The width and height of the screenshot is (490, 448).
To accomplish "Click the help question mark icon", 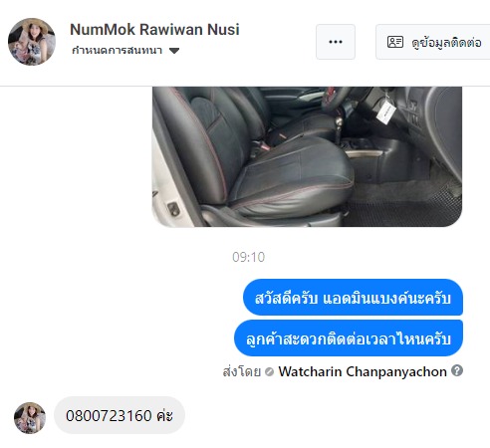I will (x=457, y=370).
